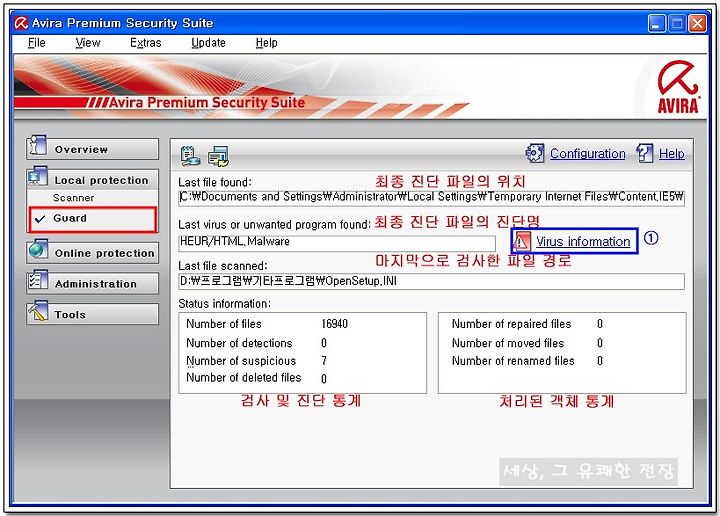Open the Configuration link

588,154
